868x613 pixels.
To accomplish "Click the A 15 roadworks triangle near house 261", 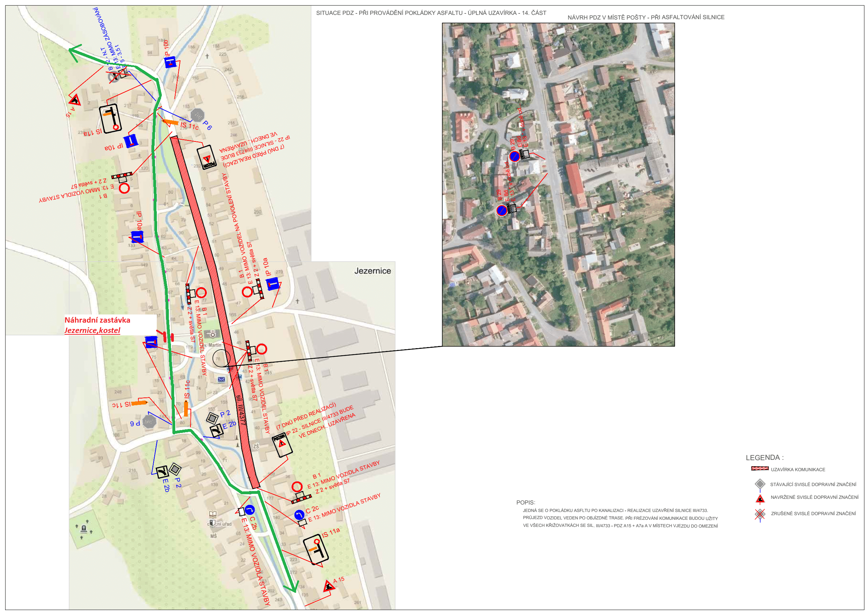I will click(329, 586).
